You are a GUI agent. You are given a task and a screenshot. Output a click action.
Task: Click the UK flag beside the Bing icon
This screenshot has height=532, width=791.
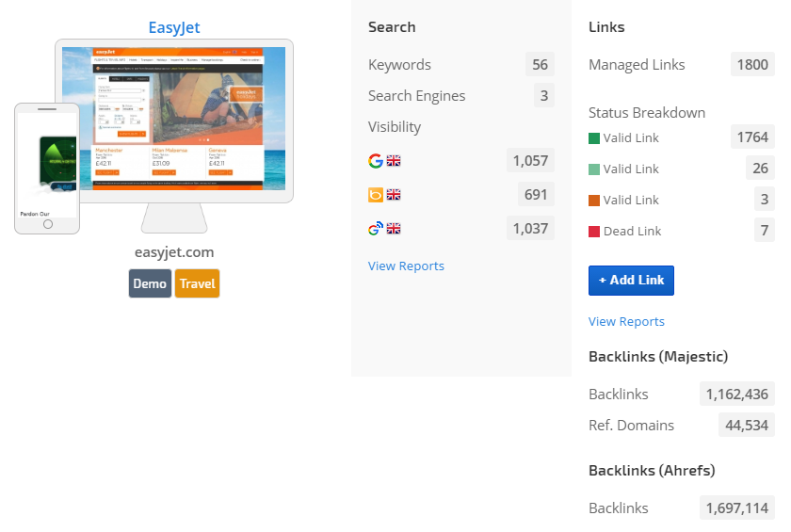pyautogui.click(x=394, y=195)
